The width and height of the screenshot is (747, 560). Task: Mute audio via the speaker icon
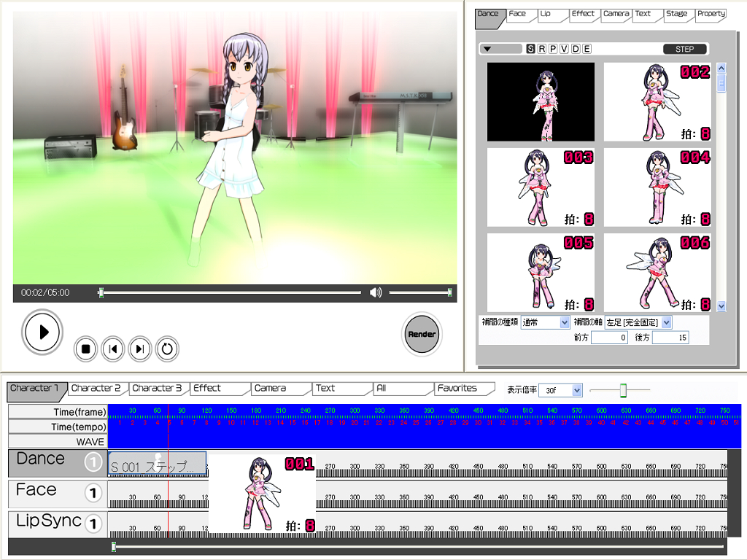[x=376, y=292]
